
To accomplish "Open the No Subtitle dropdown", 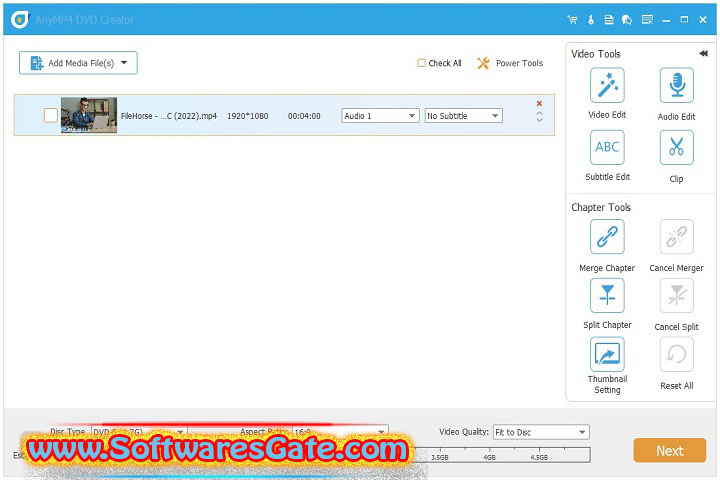I will tap(463, 116).
